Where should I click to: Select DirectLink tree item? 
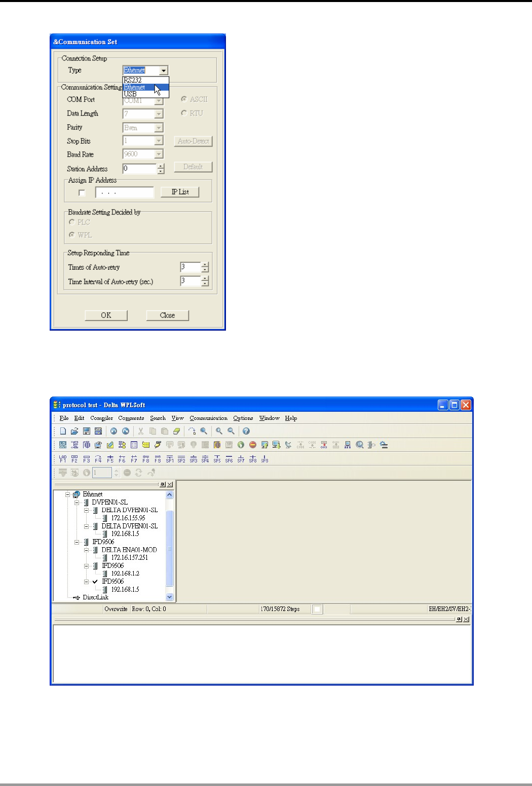(x=95, y=597)
